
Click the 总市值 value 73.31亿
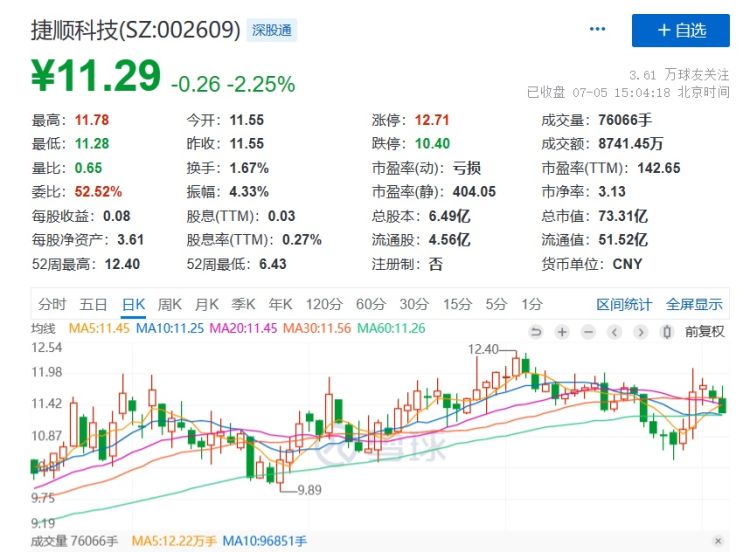(x=623, y=216)
